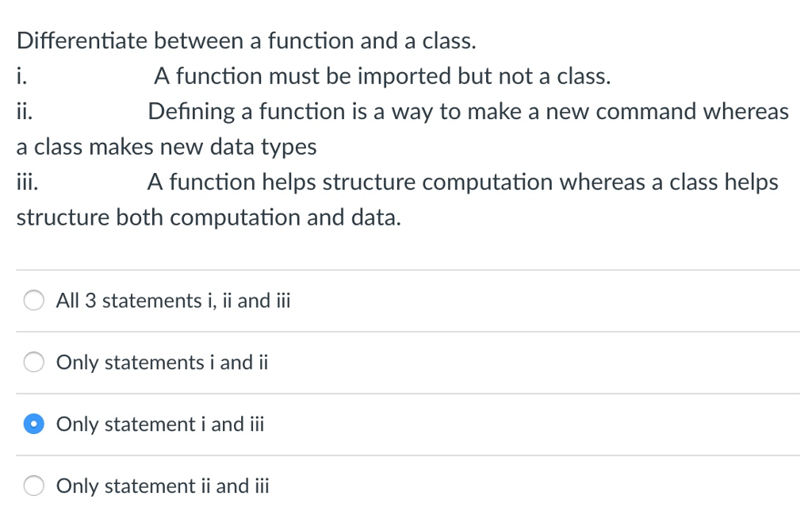812x515 pixels.
Task: Click the word "imported" in statement i
Action: click(404, 76)
